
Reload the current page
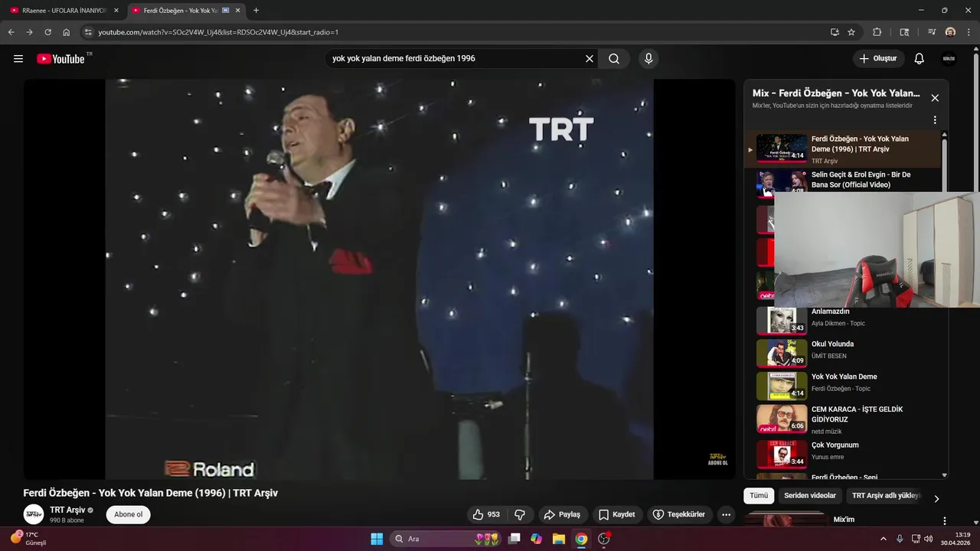(x=47, y=32)
